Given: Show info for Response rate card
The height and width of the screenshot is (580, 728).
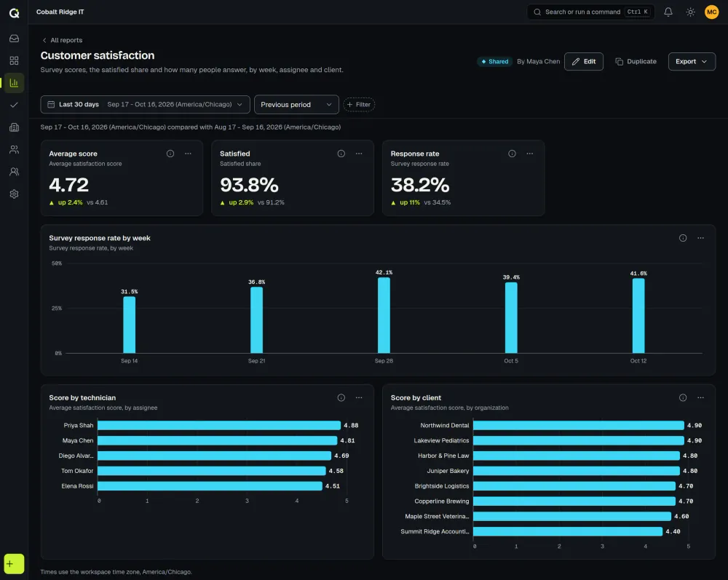Looking at the screenshot, I should click(512, 154).
